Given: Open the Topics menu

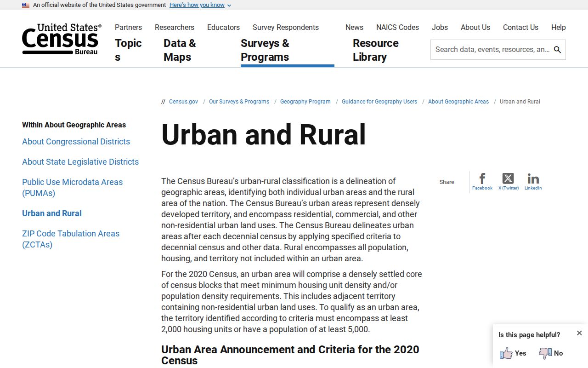Looking at the screenshot, I should pyautogui.click(x=128, y=50).
